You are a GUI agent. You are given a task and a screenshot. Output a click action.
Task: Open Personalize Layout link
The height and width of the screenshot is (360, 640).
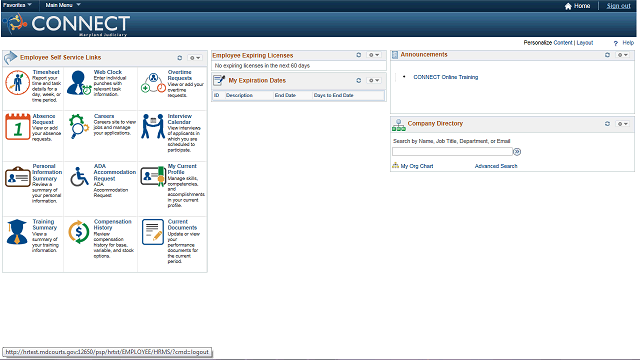[x=584, y=42]
